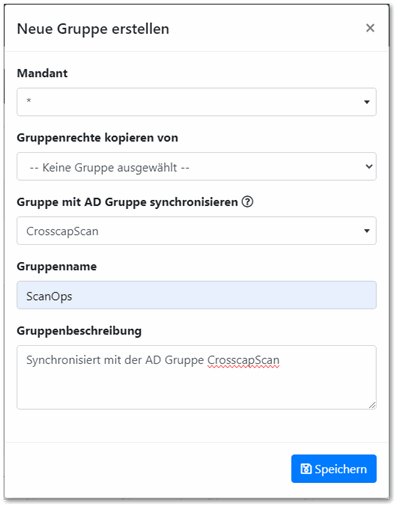Click the dialog title Neue Gruppe erstellen
The height and width of the screenshot is (506, 396).
pyautogui.click(x=93, y=29)
